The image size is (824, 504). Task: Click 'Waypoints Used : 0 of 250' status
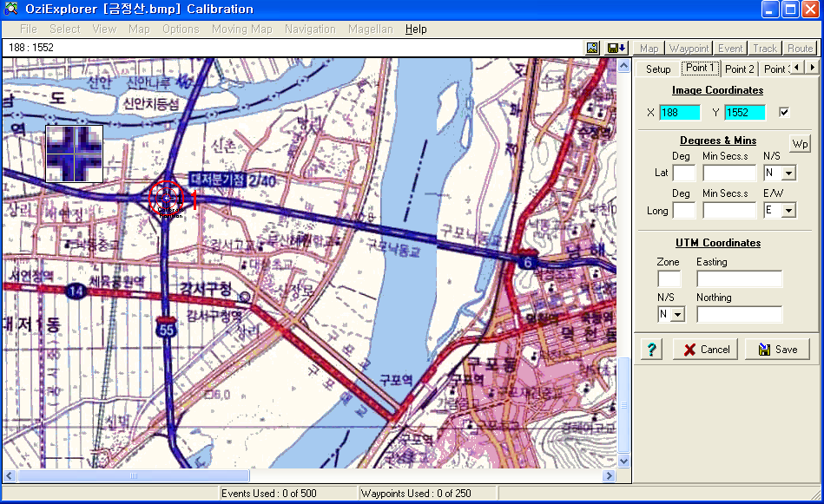click(x=416, y=494)
